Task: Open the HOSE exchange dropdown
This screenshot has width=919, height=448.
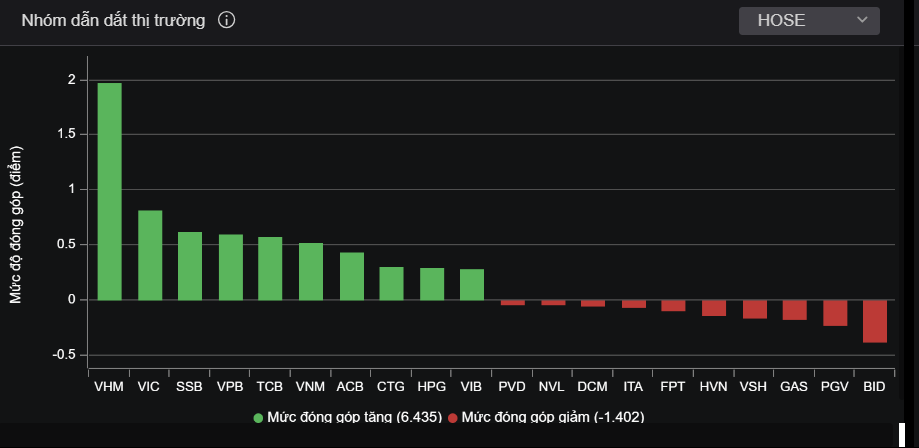Action: 808,21
